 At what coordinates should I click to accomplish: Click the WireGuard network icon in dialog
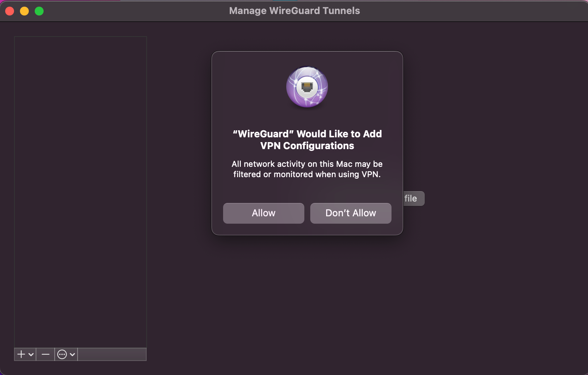307,87
